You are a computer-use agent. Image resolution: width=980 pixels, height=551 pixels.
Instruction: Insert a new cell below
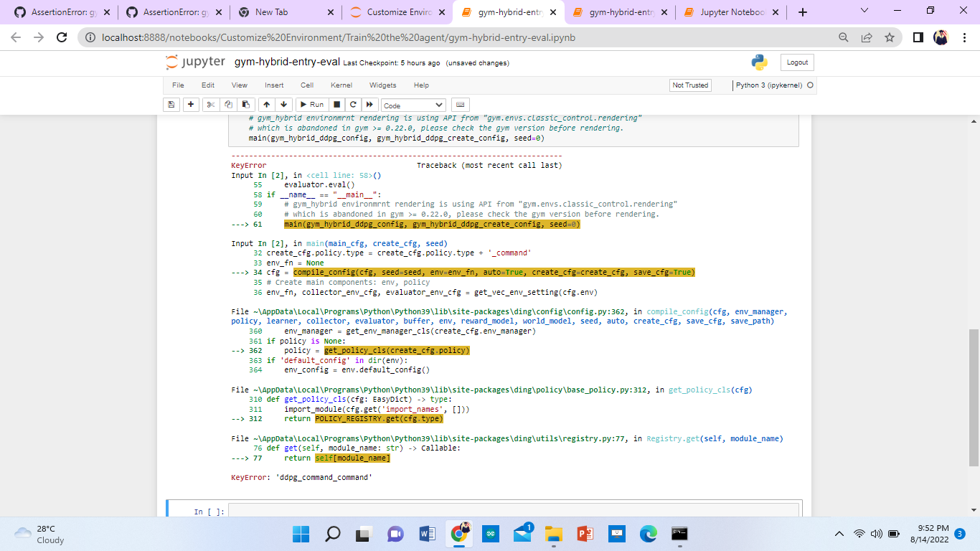click(190, 104)
